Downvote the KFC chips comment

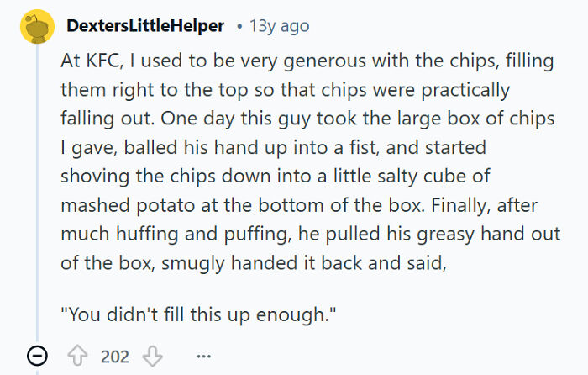point(152,356)
